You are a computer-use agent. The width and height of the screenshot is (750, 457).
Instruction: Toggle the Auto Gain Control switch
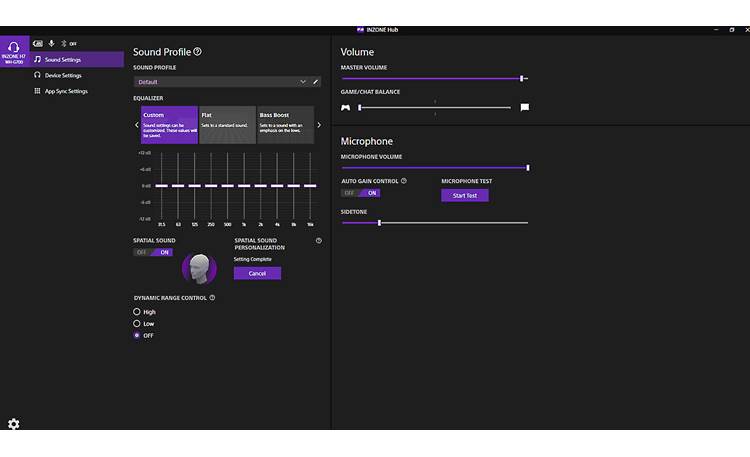click(x=361, y=193)
